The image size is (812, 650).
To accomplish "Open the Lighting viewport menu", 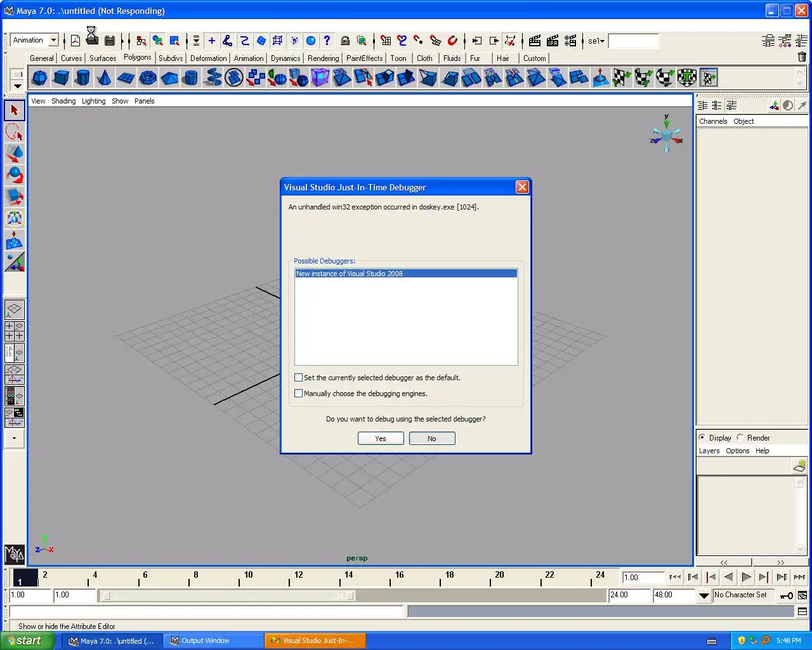I will pyautogui.click(x=93, y=101).
